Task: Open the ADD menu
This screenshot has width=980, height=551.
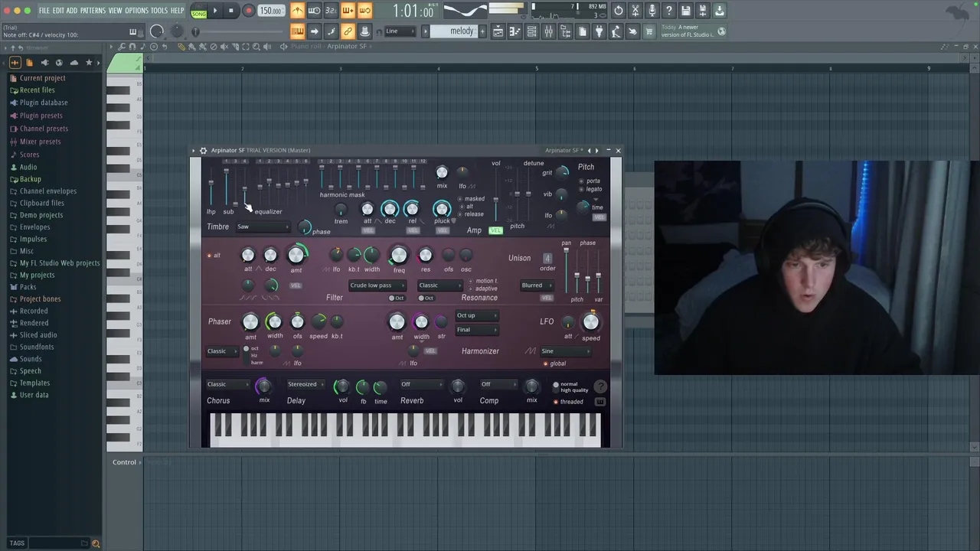Action: coord(72,11)
